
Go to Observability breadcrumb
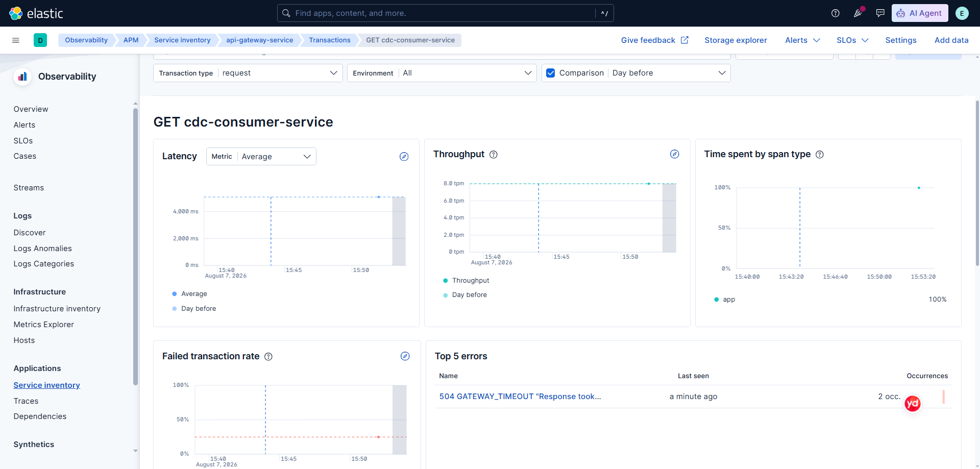86,40
